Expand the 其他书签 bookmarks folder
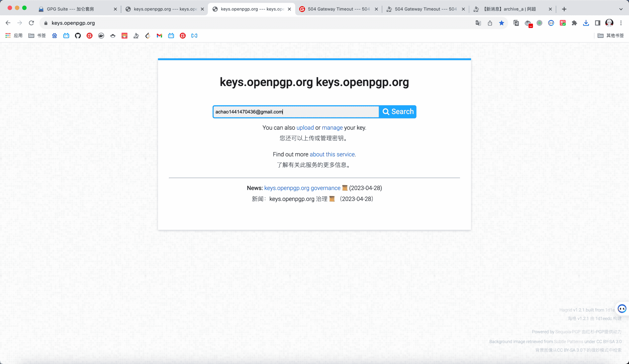This screenshot has width=629, height=364. point(611,36)
